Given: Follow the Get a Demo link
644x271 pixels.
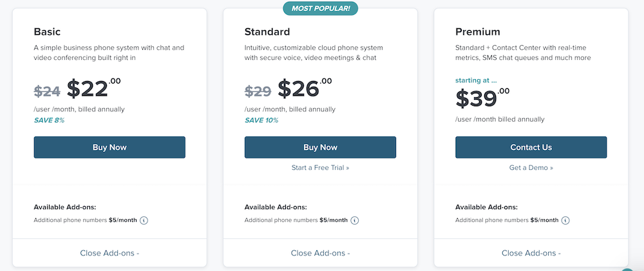Looking at the screenshot, I should 531,168.
